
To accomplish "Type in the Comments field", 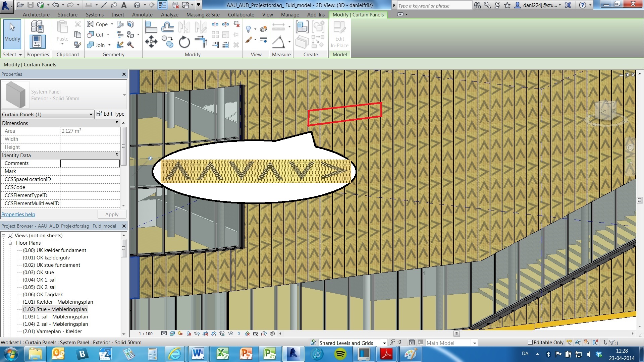I will pos(90,163).
